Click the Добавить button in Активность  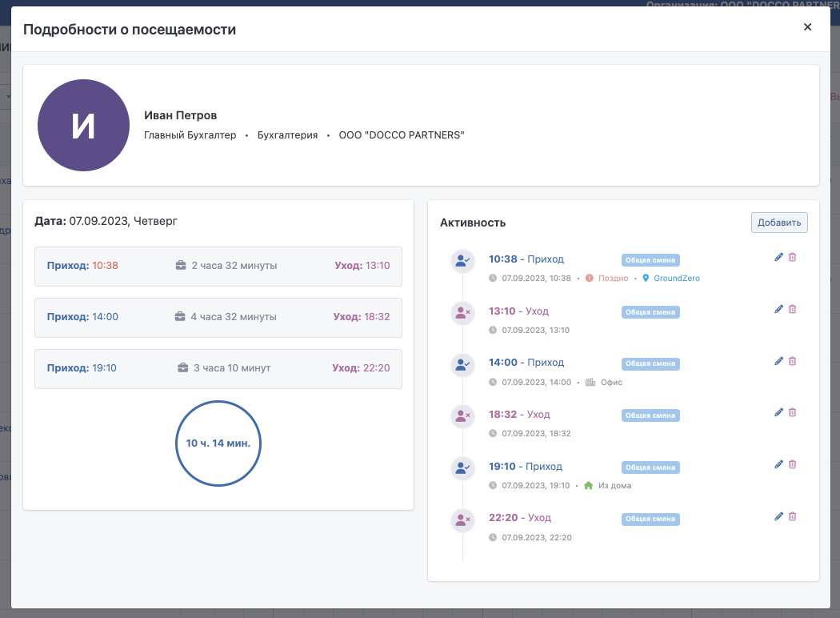(779, 223)
